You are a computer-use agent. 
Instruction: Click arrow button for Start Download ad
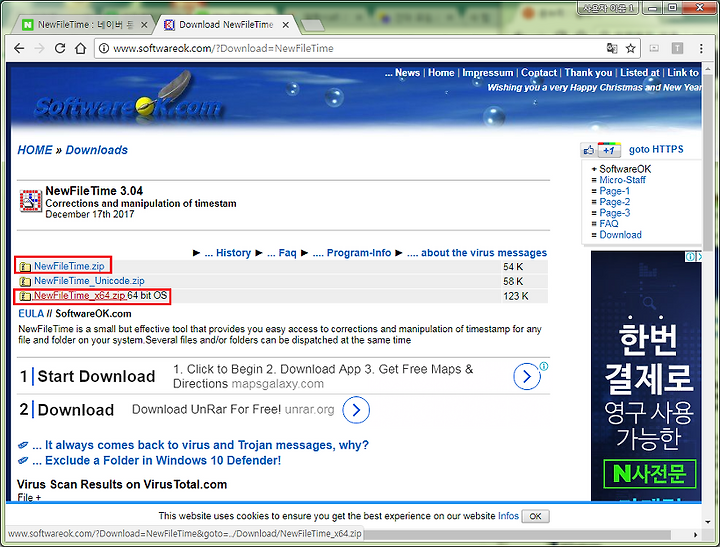[x=526, y=377]
